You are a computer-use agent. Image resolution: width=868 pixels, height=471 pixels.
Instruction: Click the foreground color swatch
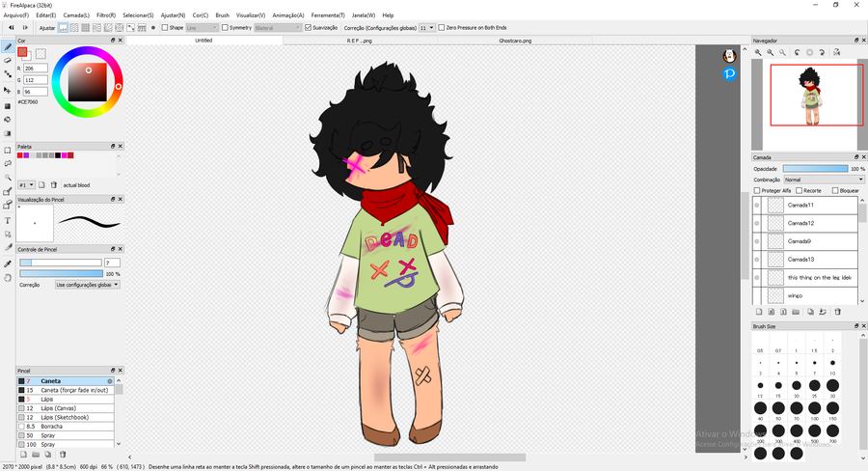coord(22,52)
